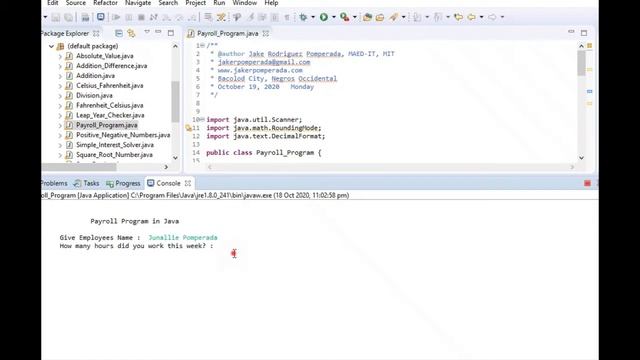This screenshot has height=360, width=640.
Task: Open the Project menu
Action: 196,3
